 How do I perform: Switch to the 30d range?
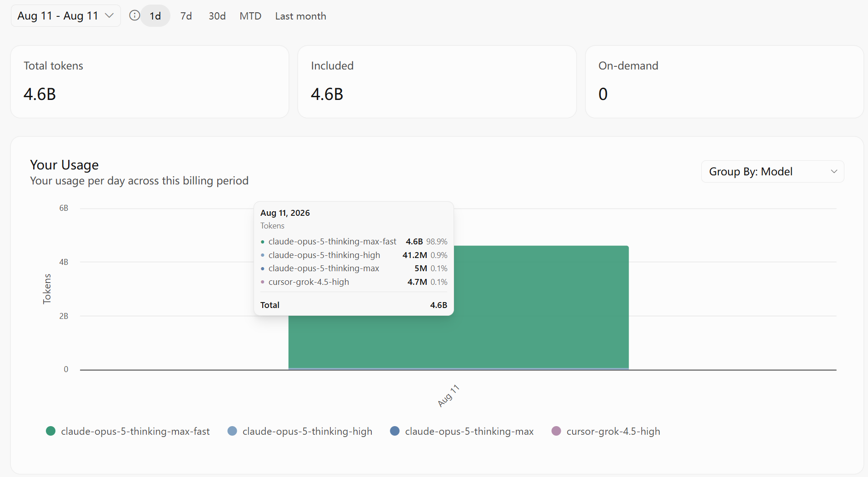217,16
